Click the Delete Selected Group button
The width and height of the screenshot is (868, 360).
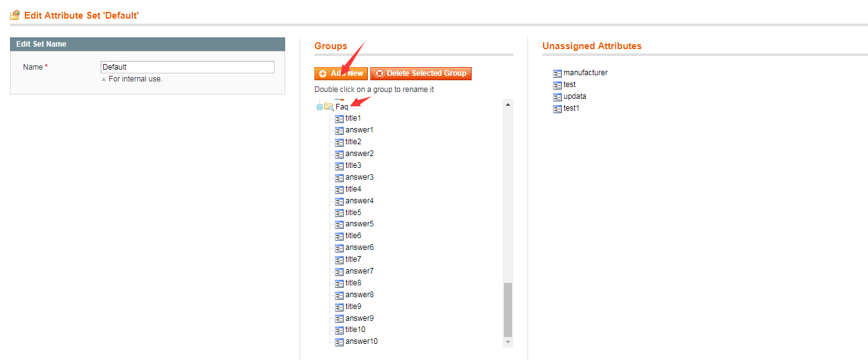tap(421, 73)
